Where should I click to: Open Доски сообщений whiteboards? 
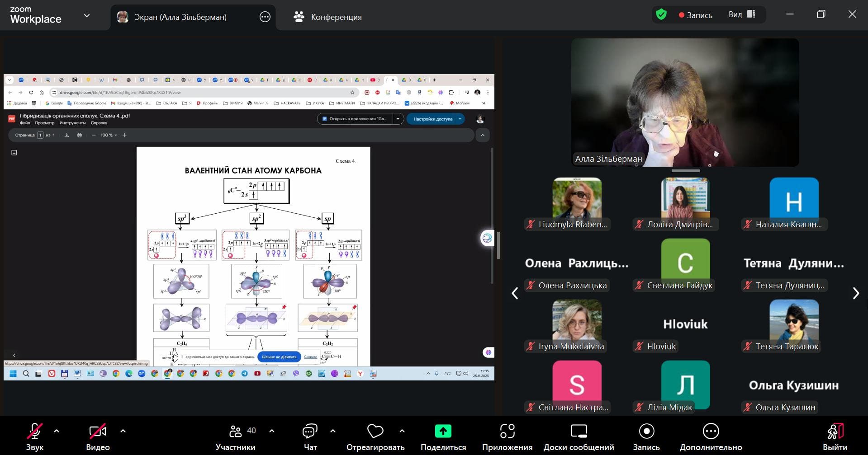pyautogui.click(x=579, y=436)
